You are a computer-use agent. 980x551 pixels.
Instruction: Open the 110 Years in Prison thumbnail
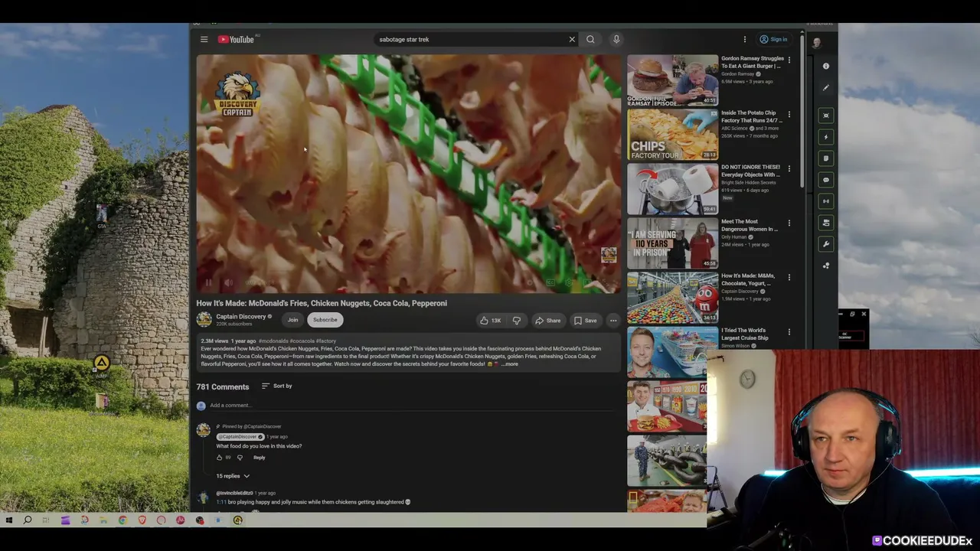click(673, 243)
